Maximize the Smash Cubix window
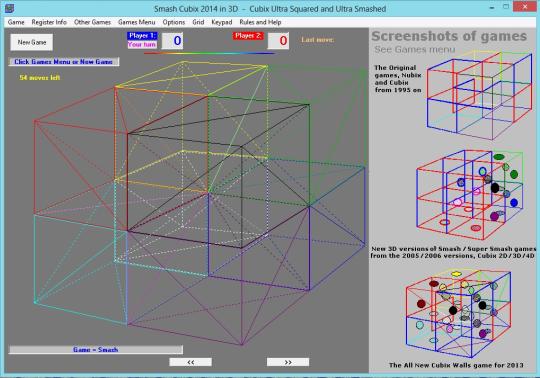Viewport: 540px width, 378px height. (506, 7)
